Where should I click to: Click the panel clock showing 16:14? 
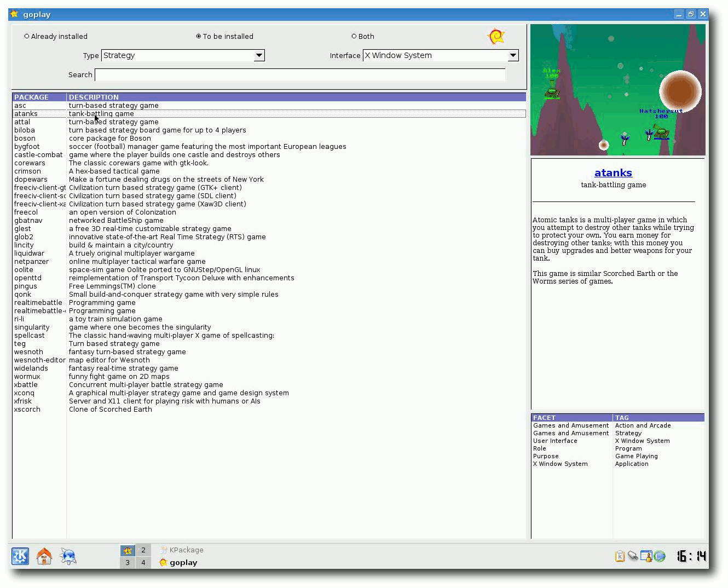pyautogui.click(x=691, y=556)
